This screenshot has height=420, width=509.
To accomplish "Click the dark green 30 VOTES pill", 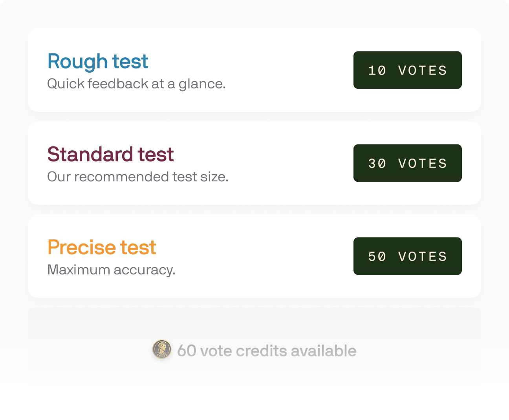I will [407, 163].
